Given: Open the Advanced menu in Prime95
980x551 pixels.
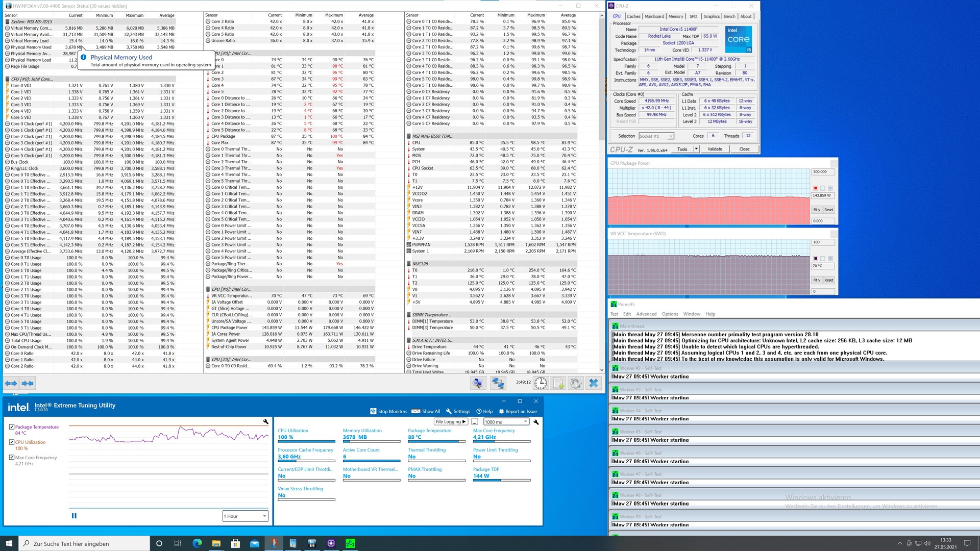Looking at the screenshot, I should (x=646, y=314).
